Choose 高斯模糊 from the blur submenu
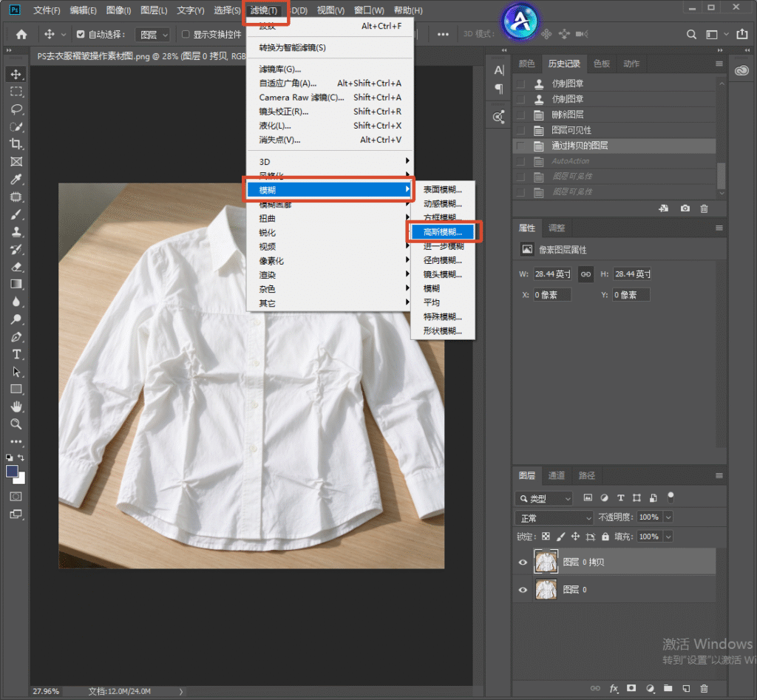The height and width of the screenshot is (700, 757). pos(443,232)
